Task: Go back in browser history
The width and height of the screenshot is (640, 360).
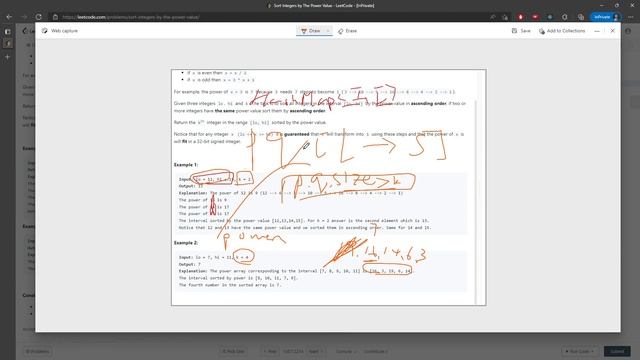Action: 9,17
